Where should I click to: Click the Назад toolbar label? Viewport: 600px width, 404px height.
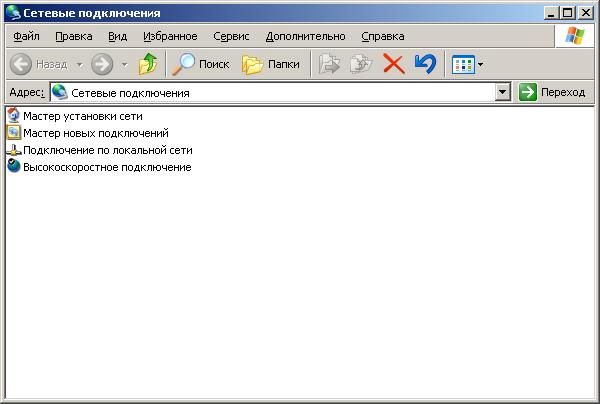pos(52,64)
